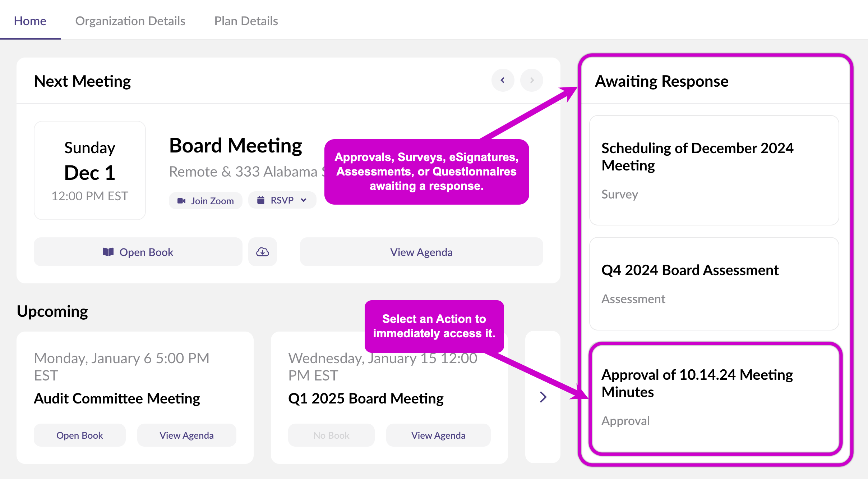Open Book for Audit Committee Meeting
The height and width of the screenshot is (479, 868).
(79, 435)
